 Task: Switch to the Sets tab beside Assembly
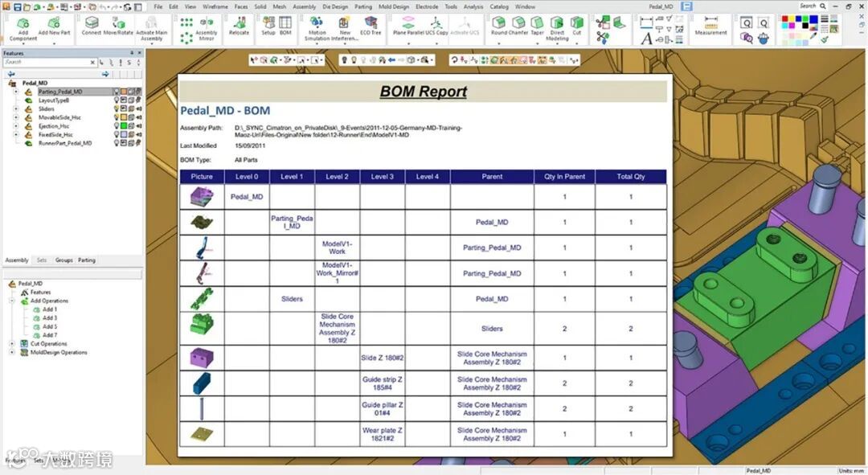(42, 260)
